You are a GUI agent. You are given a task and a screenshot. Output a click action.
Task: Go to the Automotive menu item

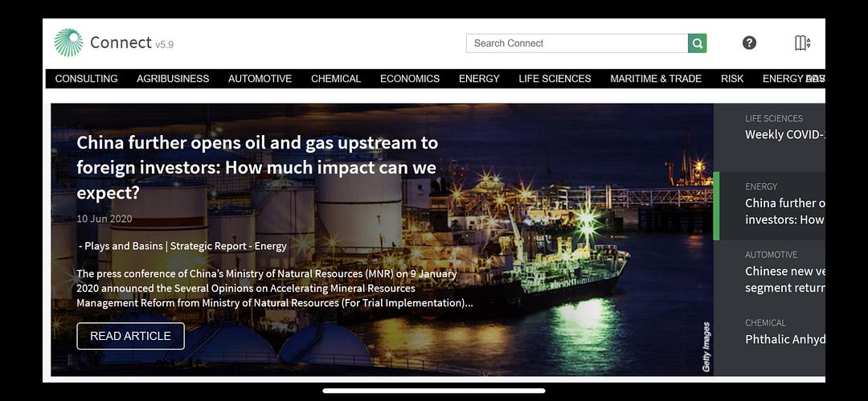260,79
